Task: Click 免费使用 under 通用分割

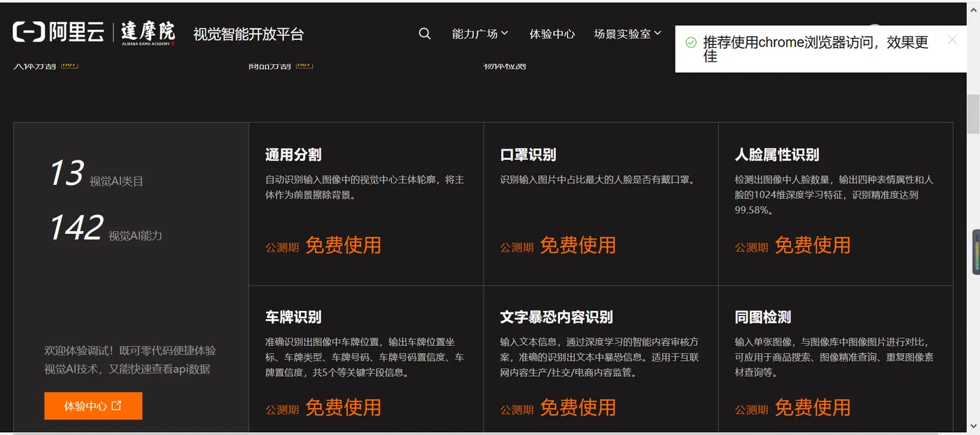Action: coord(343,245)
